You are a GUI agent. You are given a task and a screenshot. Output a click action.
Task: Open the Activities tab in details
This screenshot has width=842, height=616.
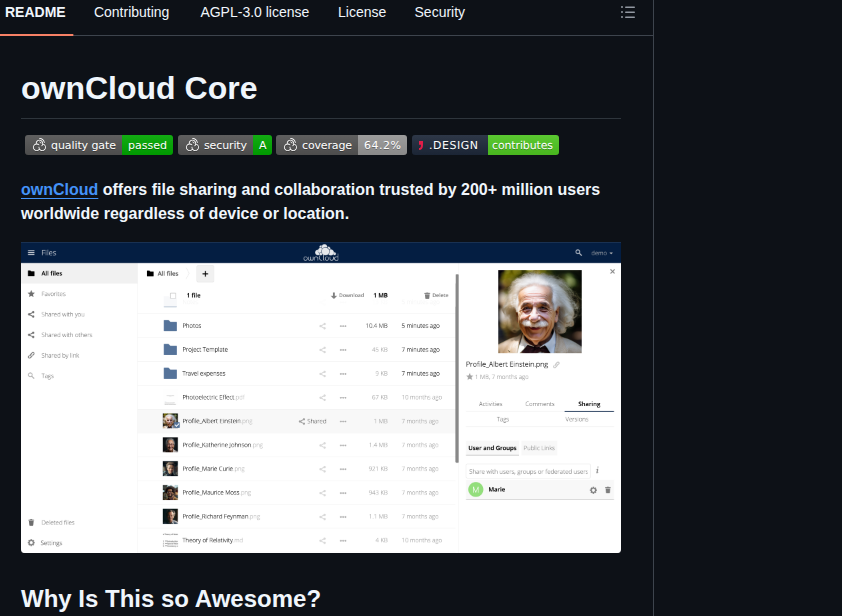click(x=490, y=404)
